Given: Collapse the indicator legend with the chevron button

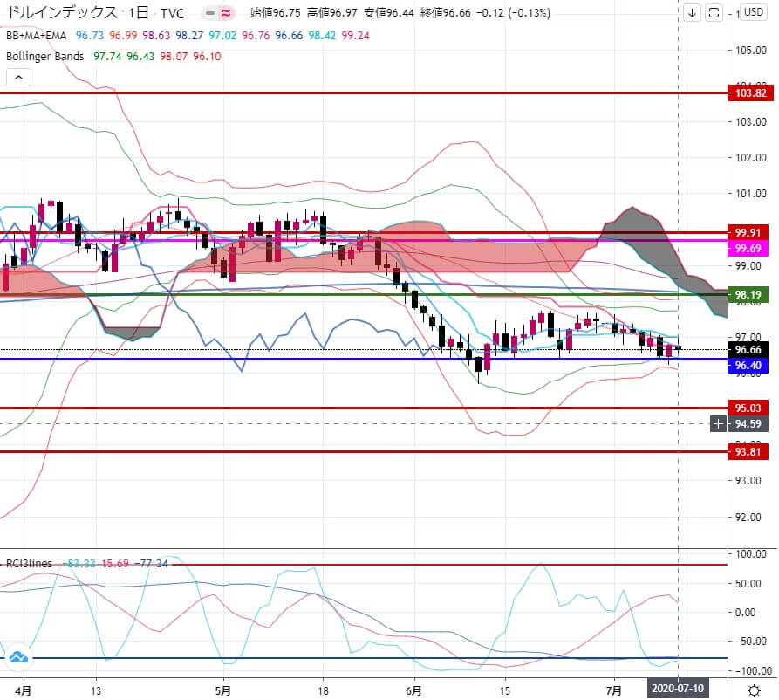Looking at the screenshot, I should [x=18, y=77].
